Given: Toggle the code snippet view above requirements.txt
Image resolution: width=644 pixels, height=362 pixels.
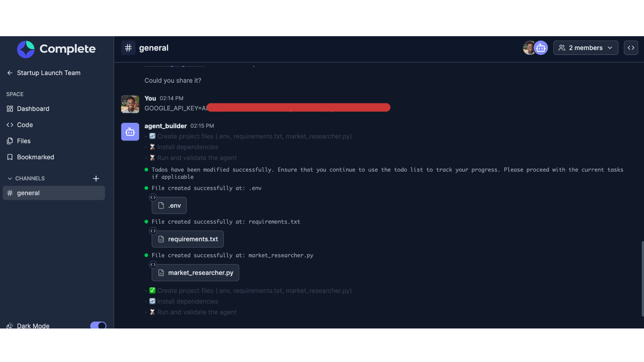Looking at the screenshot, I should (153, 231).
